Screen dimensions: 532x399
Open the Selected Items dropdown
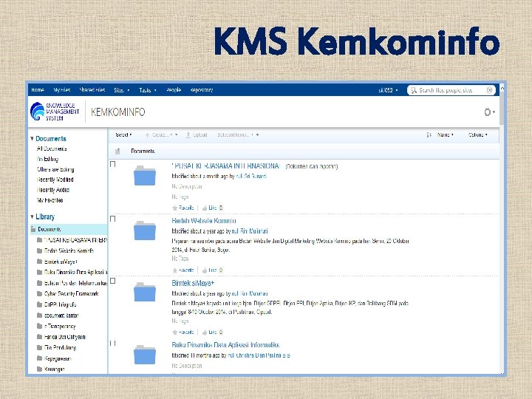[x=238, y=134]
